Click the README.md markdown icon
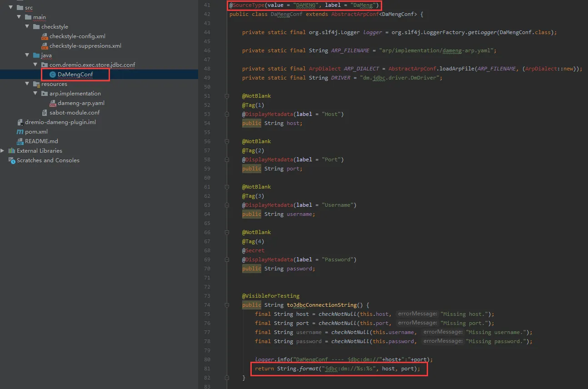This screenshot has width=588, height=389. click(x=20, y=141)
